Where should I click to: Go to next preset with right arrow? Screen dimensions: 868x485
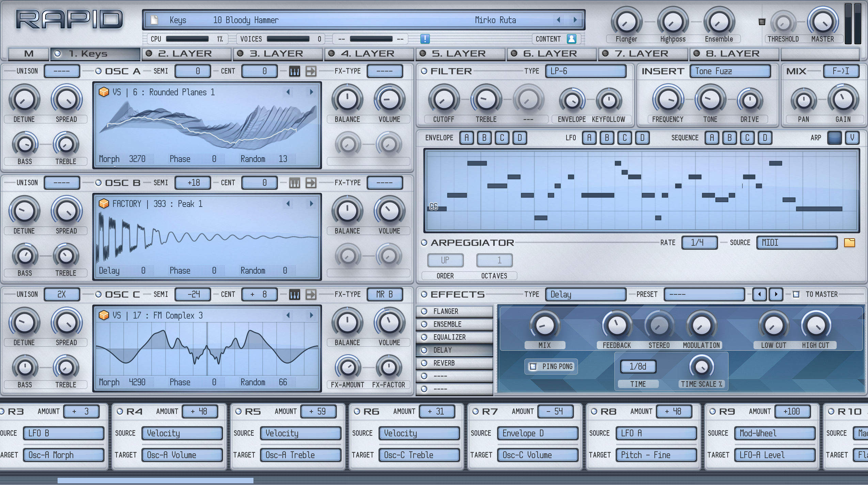(575, 20)
